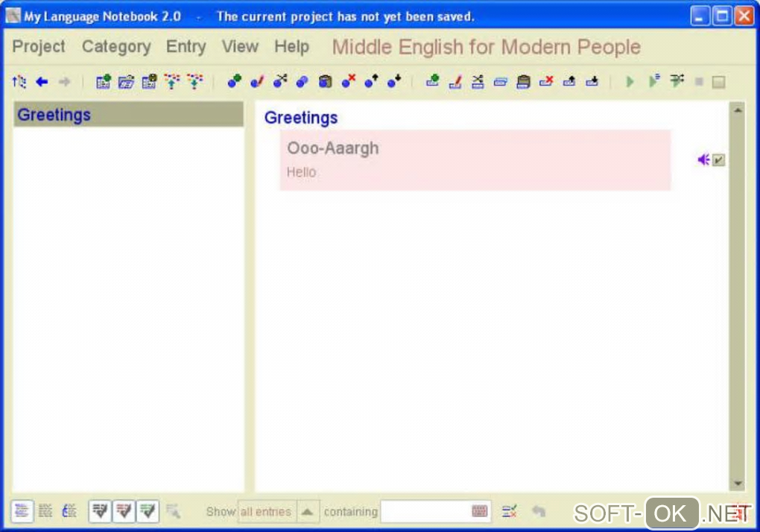Open the Help menu
The width and height of the screenshot is (760, 532).
tap(292, 46)
